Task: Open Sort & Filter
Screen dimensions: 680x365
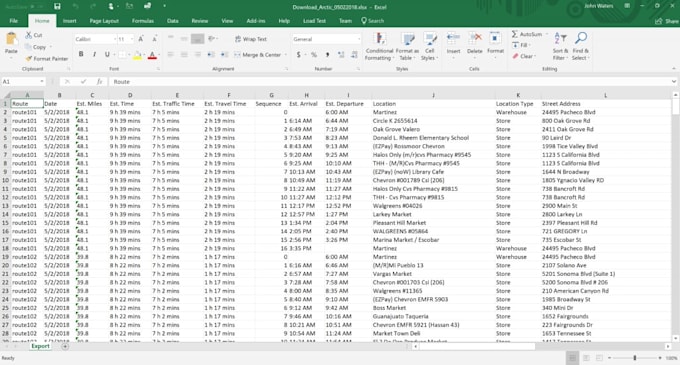Action: click(x=560, y=46)
